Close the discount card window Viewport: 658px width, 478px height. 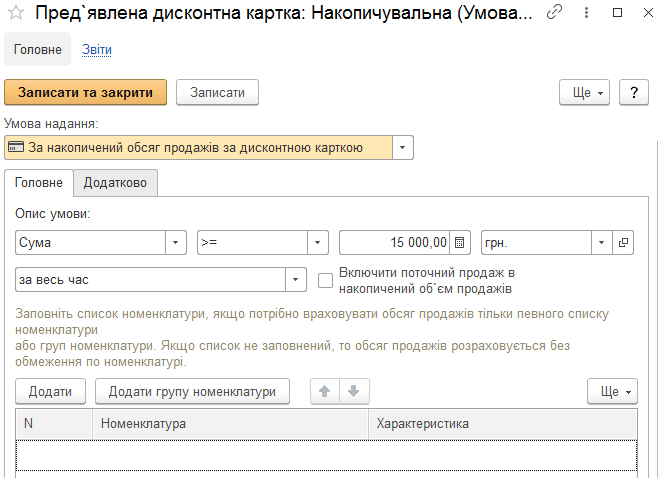[648, 13]
